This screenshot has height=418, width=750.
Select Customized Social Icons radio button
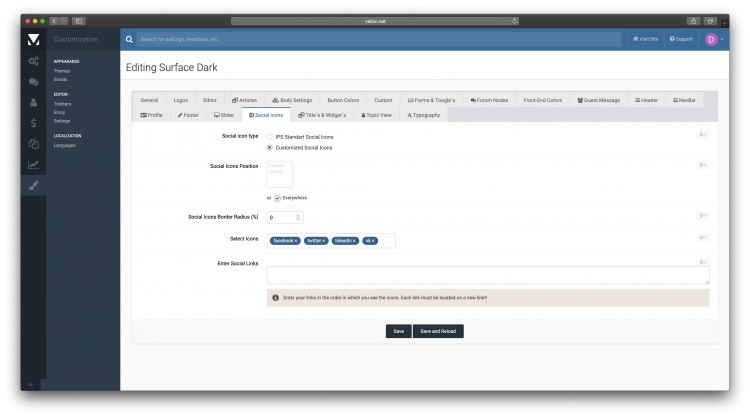click(270, 147)
